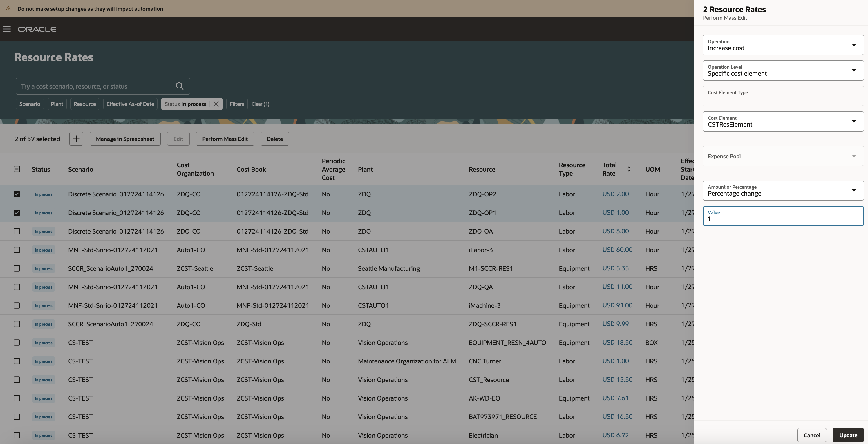Click the Cancel button
The height and width of the screenshot is (444, 868).
(x=811, y=435)
